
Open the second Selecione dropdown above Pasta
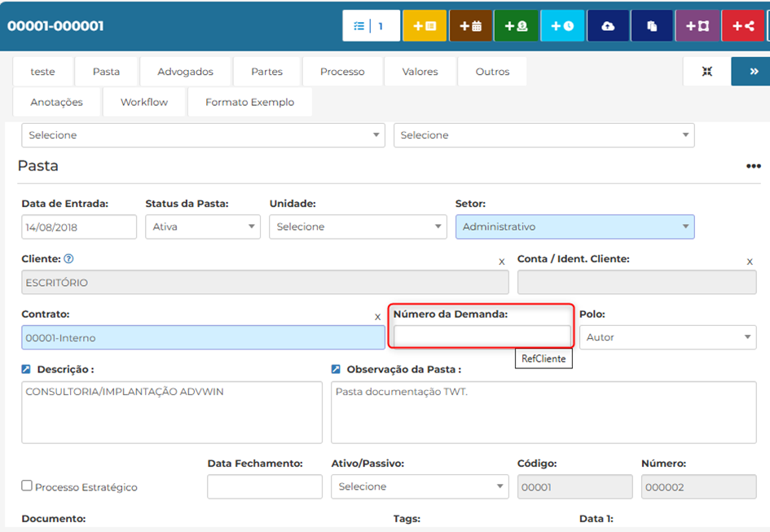click(x=543, y=135)
